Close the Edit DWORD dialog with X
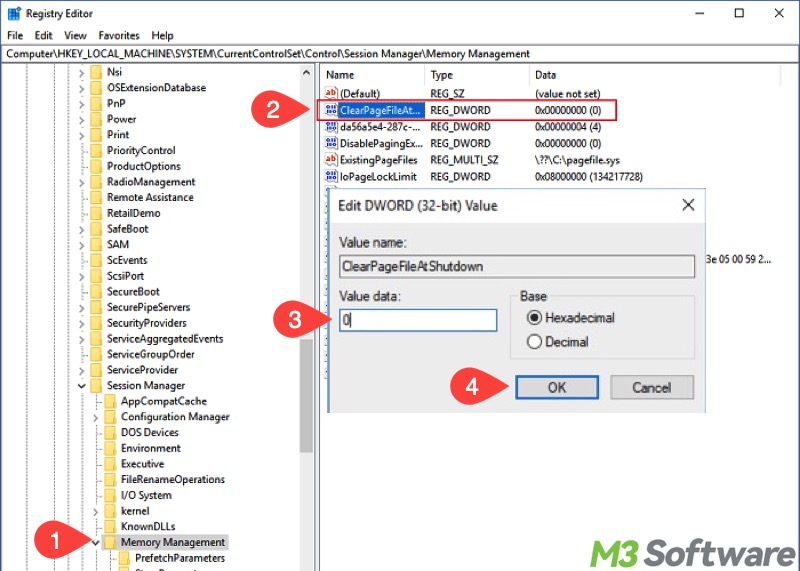This screenshot has height=571, width=800. click(x=687, y=205)
